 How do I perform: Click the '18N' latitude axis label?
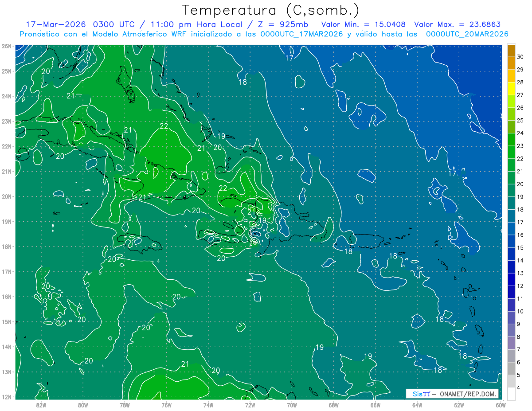click(x=6, y=247)
